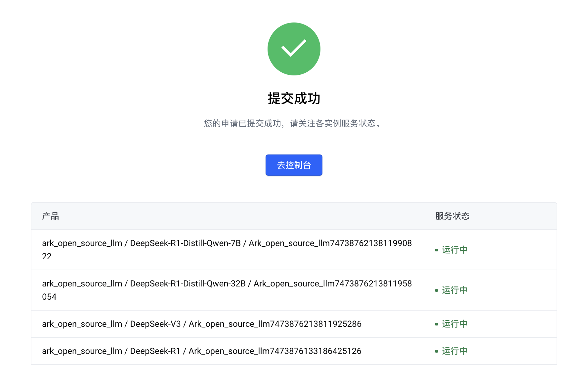Click the 您的申请已提交成功 description text
588x389 pixels.
293,123
